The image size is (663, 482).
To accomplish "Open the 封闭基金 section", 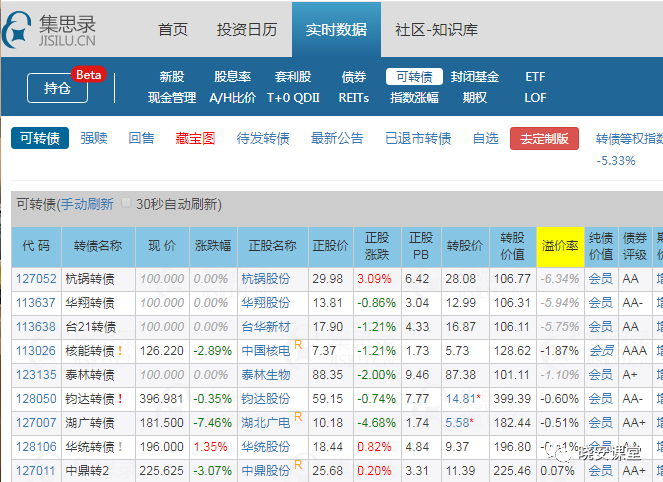I will click(475, 77).
